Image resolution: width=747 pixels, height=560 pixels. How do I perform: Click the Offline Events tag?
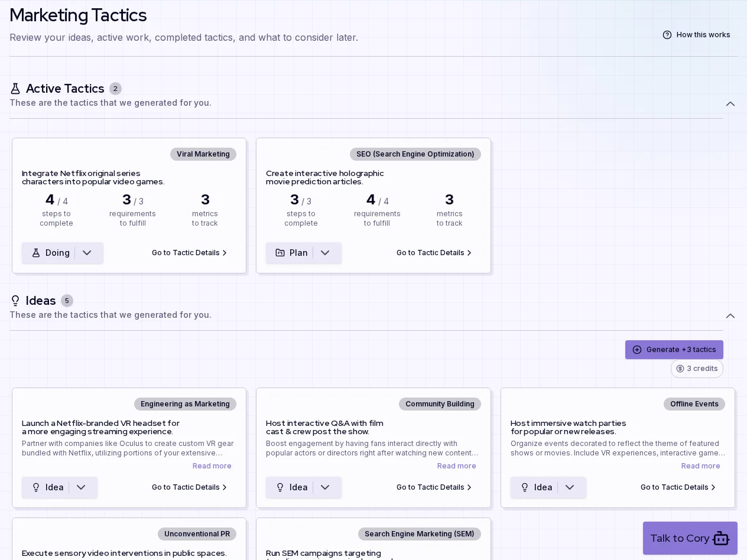(694, 404)
